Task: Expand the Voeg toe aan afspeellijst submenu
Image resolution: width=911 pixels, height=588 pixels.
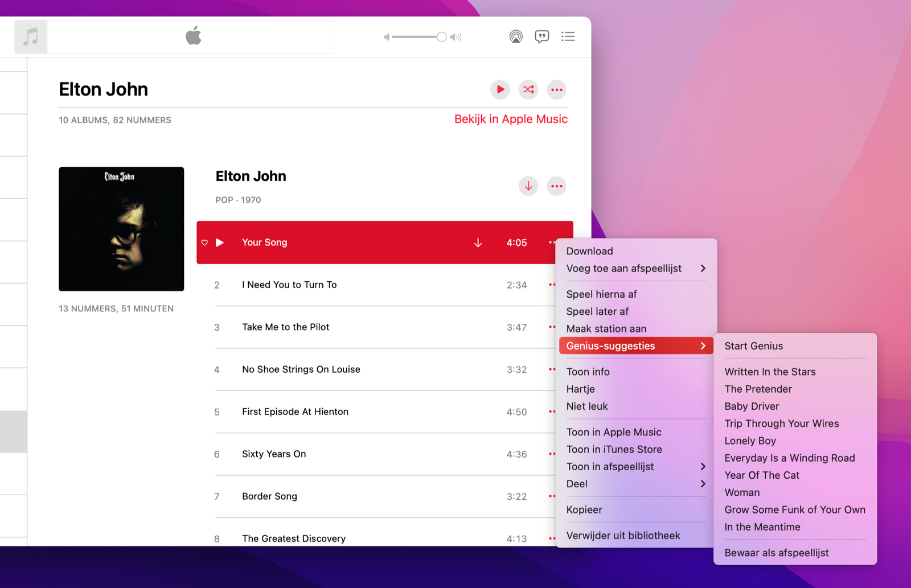Action: click(636, 268)
